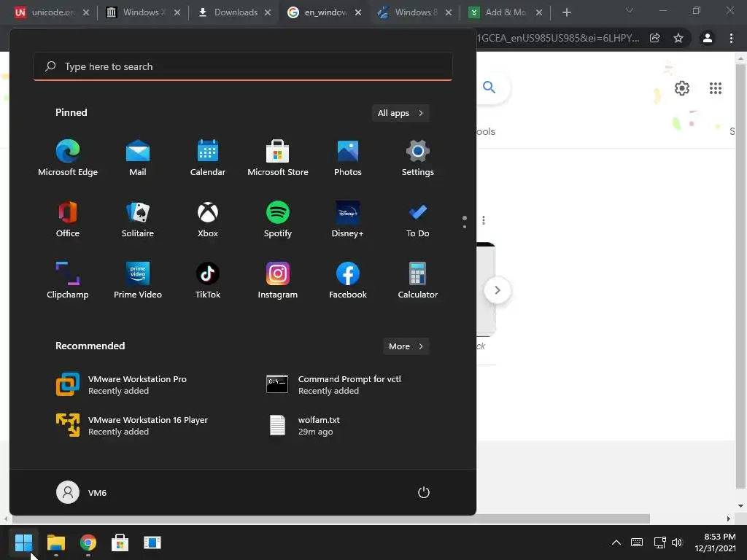
Task: Open the Chrome three-dot menu
Action: point(731,38)
